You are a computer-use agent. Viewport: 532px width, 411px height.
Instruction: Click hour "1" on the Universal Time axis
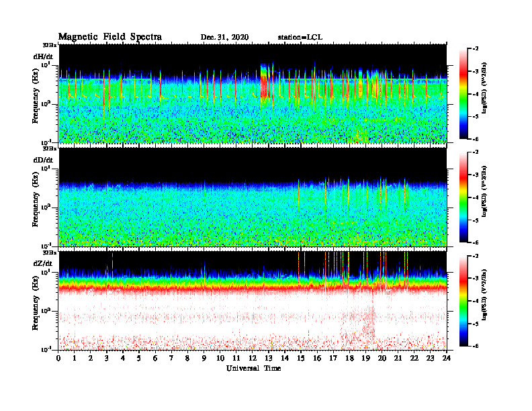tap(75, 358)
